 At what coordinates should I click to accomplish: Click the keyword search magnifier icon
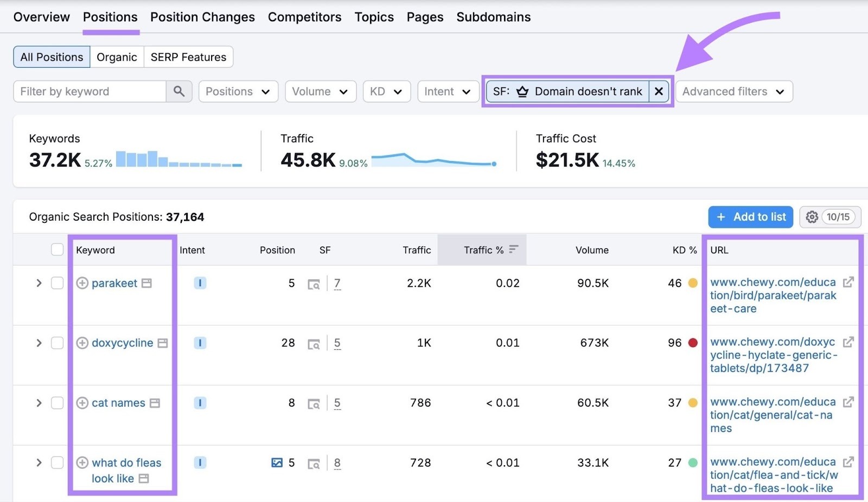(179, 91)
